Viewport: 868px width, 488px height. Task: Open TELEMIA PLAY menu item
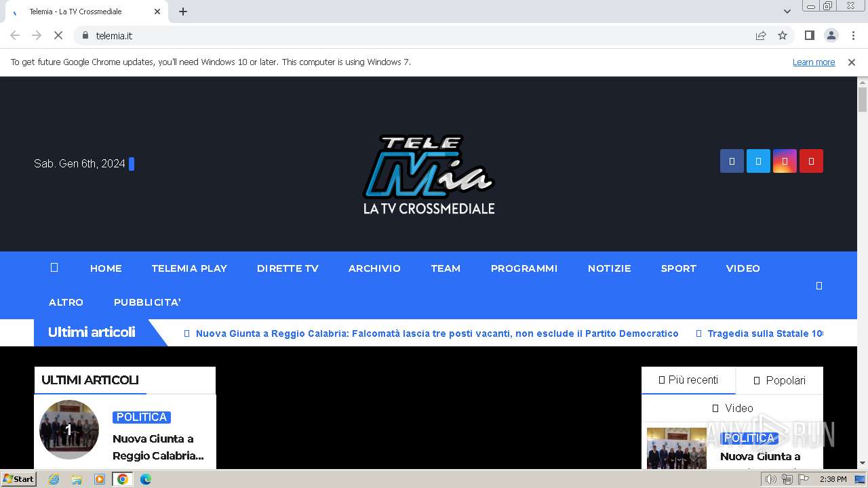pyautogui.click(x=189, y=268)
